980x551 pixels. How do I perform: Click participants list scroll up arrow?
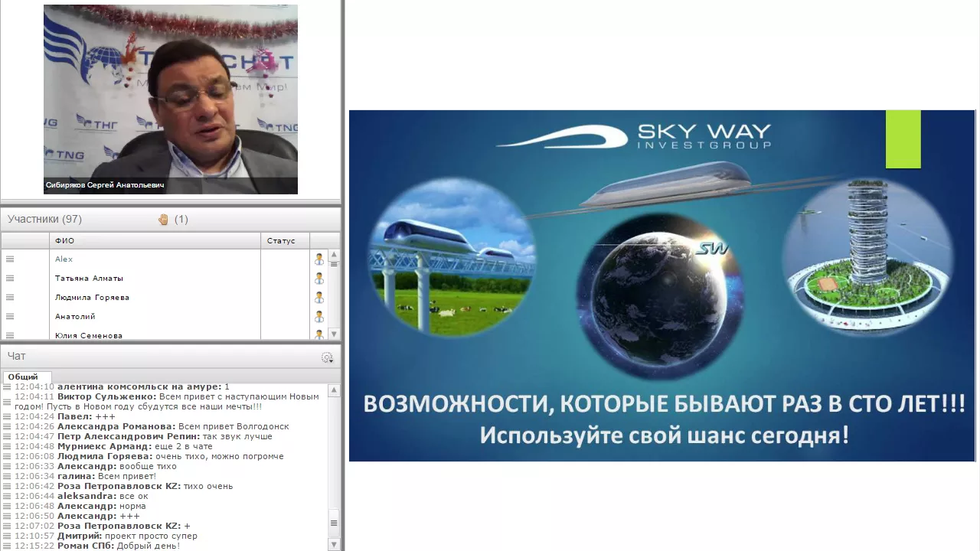[x=334, y=255]
